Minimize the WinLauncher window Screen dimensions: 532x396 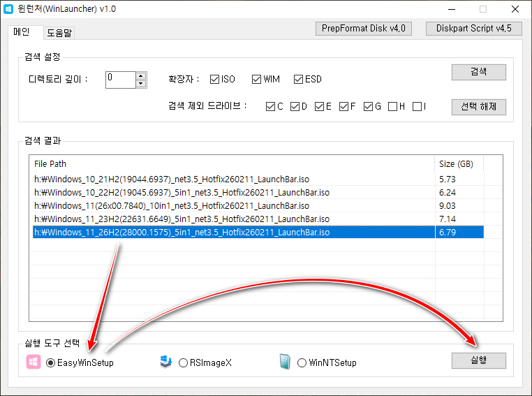pyautogui.click(x=452, y=9)
